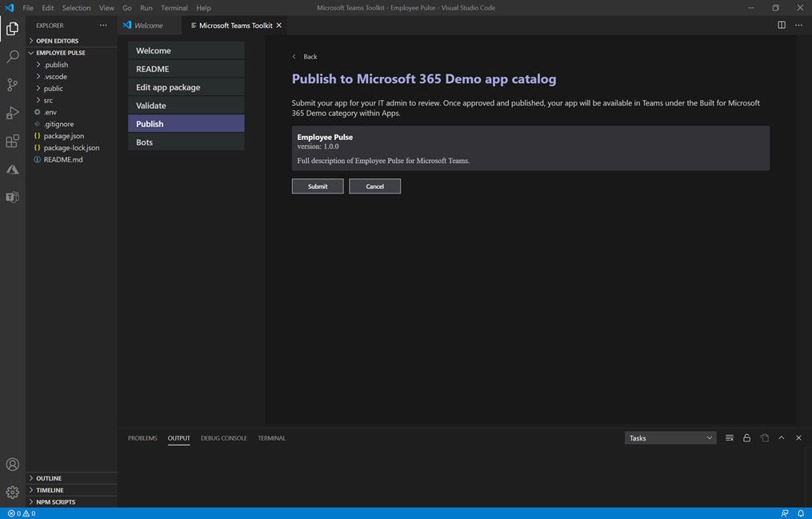
Task: Open the Tasks output channel dropdown
Action: [670, 437]
